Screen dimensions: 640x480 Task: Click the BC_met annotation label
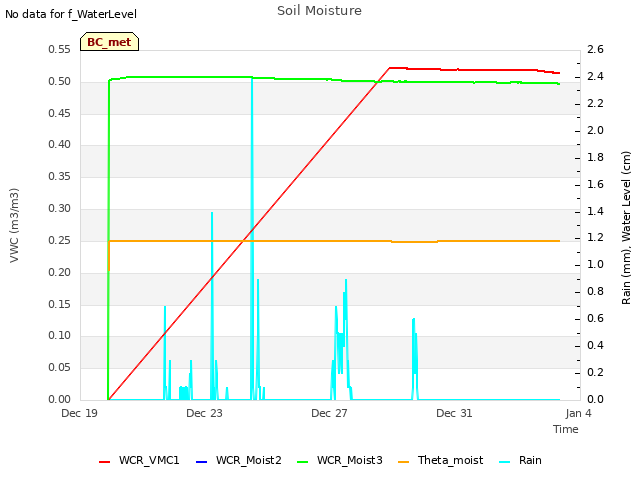(109, 42)
